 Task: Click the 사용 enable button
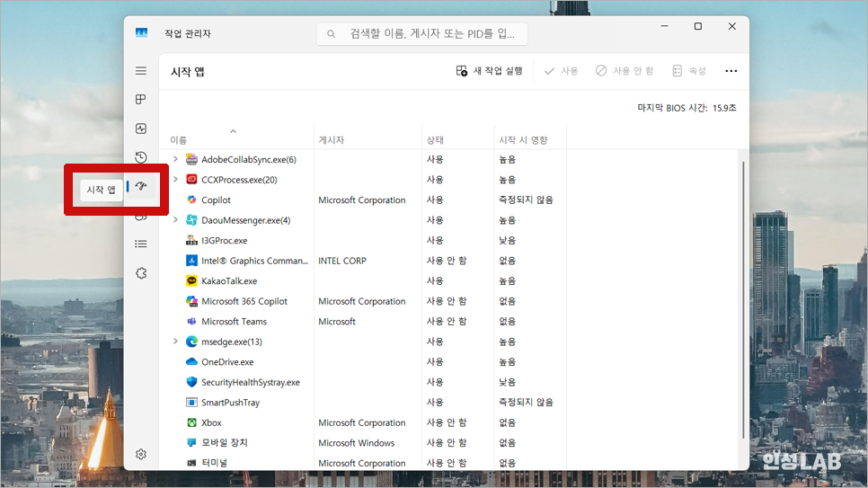562,71
